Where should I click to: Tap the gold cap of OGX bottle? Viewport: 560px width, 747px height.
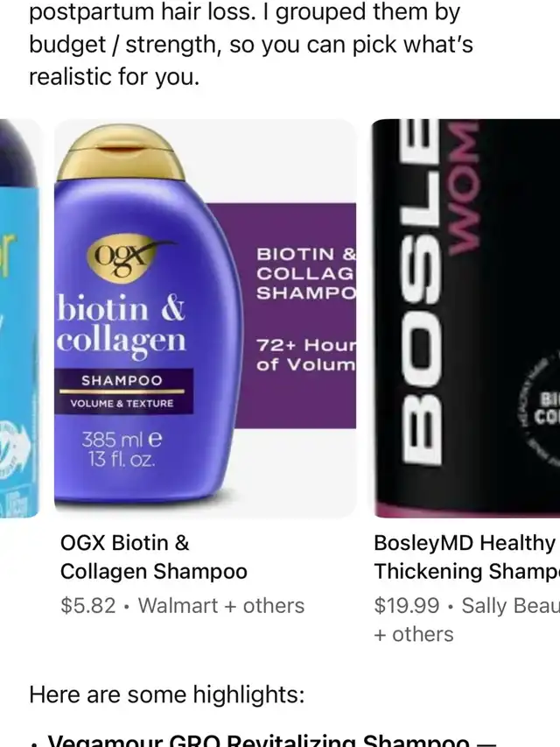point(121,152)
